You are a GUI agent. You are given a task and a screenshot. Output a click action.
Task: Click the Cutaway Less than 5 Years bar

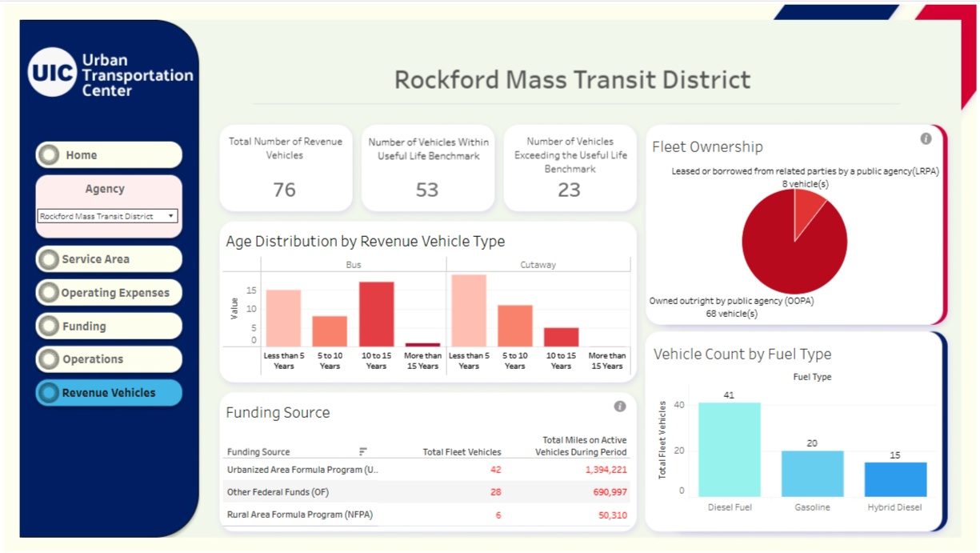coord(469,311)
